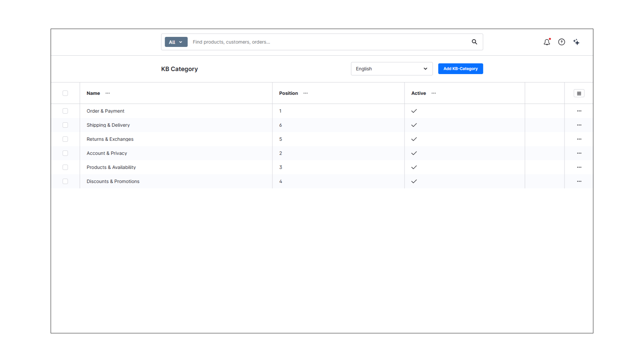
Task: Open the Returns & Exchanges context menu
Action: pyautogui.click(x=579, y=139)
